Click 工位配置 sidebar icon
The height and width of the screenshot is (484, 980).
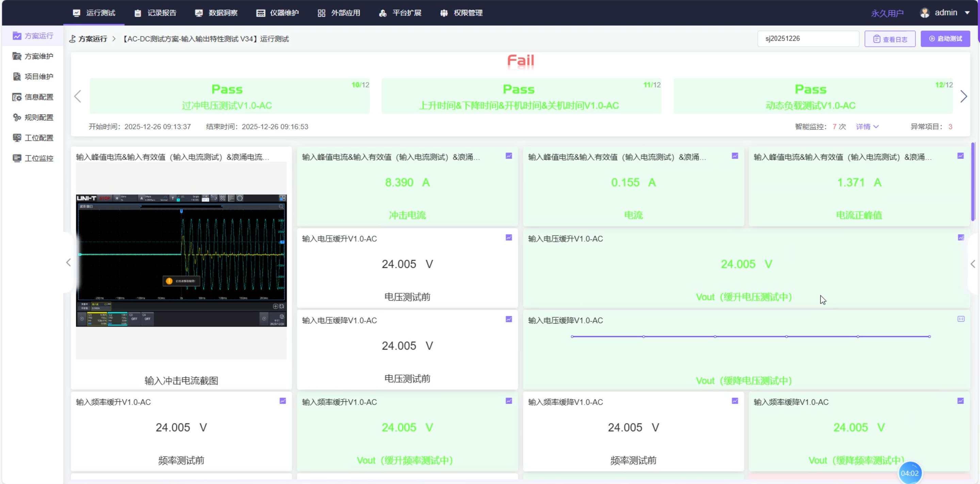click(x=17, y=138)
